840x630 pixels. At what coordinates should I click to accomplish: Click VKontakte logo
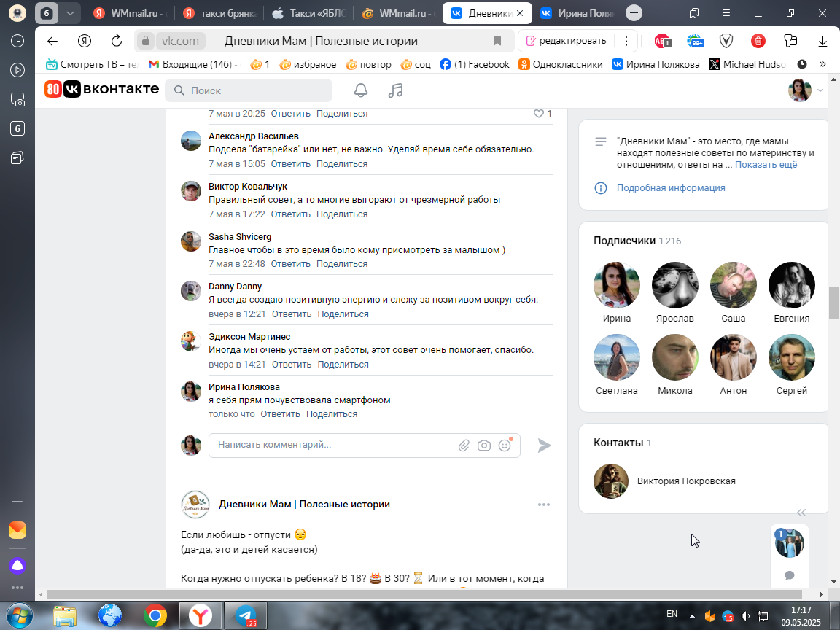(x=102, y=89)
